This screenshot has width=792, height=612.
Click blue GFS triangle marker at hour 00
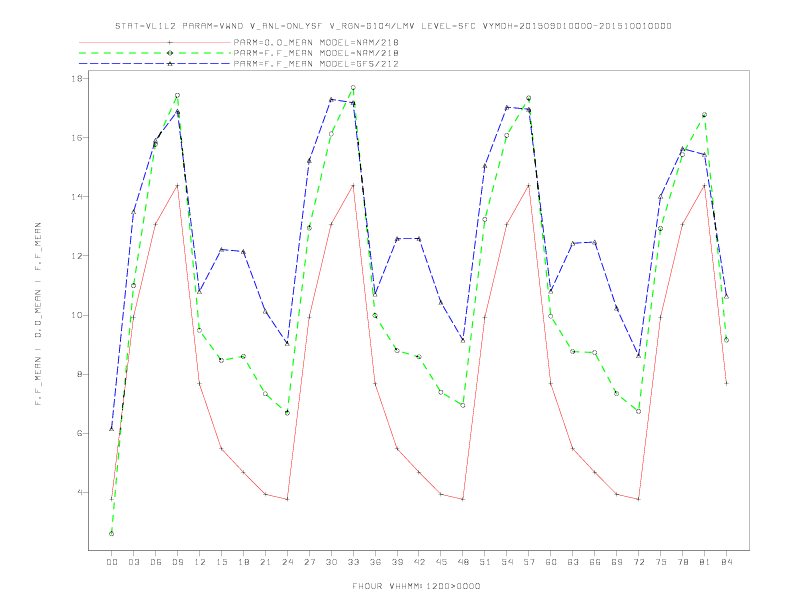[x=112, y=429]
